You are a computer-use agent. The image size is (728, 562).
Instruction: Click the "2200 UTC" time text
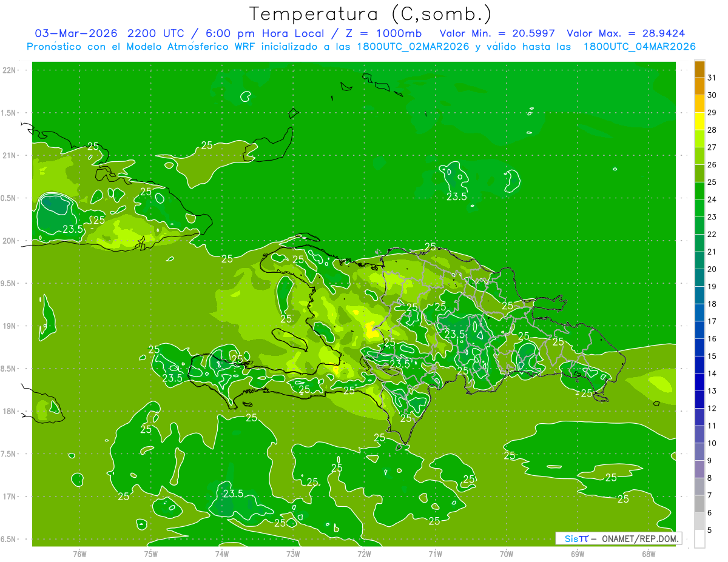[x=155, y=33]
